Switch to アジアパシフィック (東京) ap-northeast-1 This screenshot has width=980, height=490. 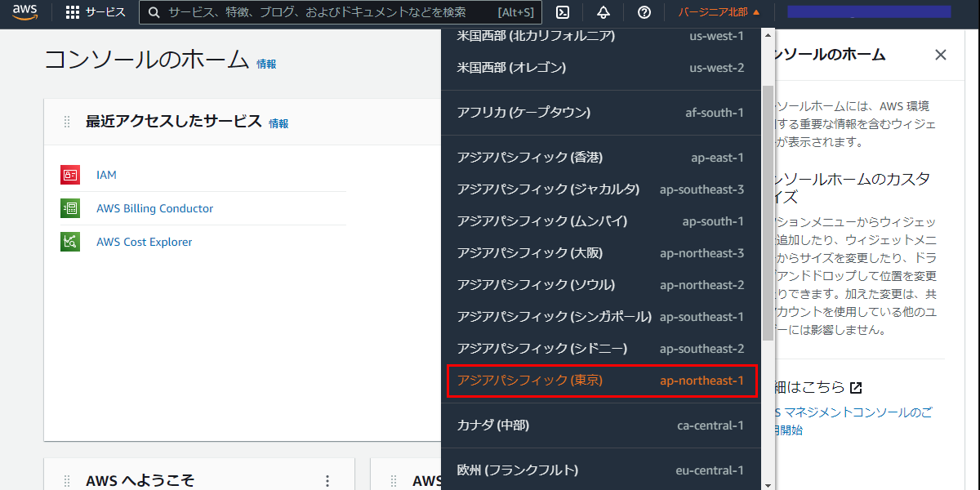tap(602, 380)
